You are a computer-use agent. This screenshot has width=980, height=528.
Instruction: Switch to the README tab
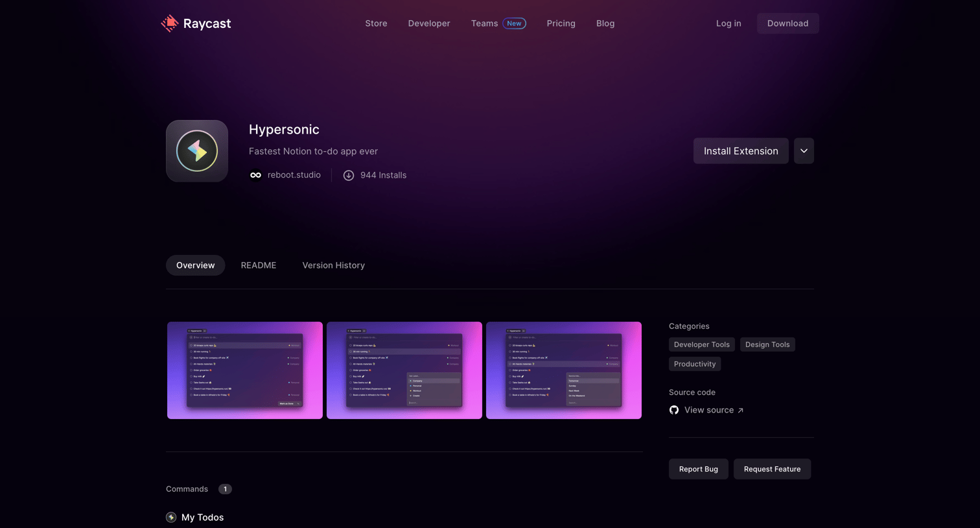click(259, 265)
